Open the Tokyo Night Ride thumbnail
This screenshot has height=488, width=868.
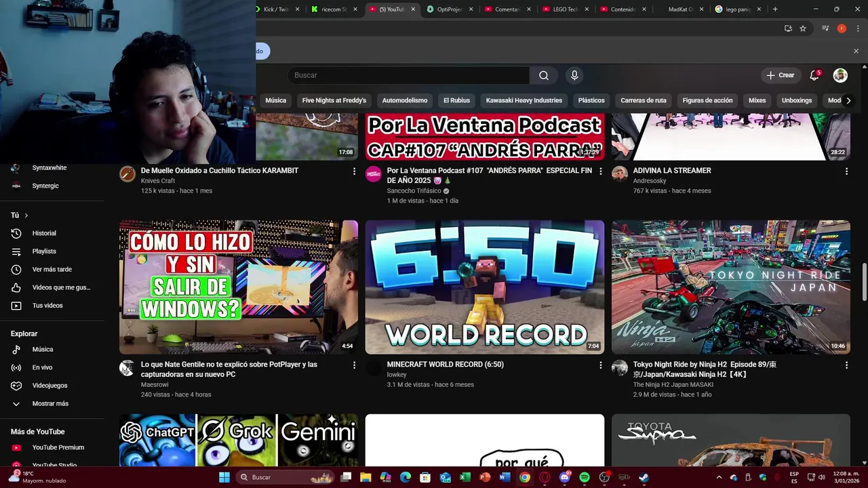[x=730, y=287]
